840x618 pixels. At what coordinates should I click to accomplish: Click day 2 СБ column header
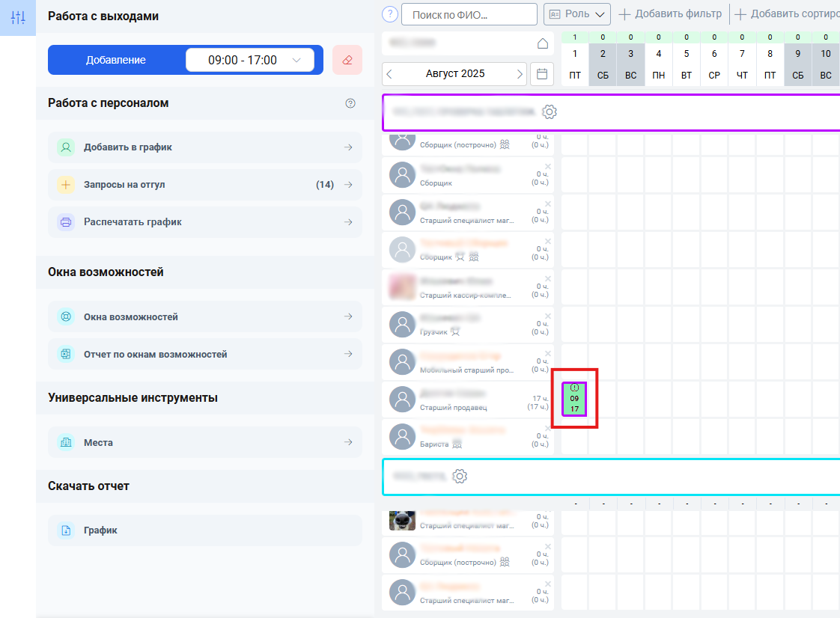(603, 64)
